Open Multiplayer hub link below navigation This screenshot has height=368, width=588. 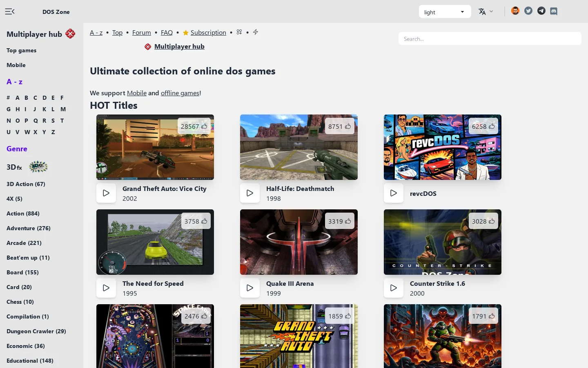(174, 47)
